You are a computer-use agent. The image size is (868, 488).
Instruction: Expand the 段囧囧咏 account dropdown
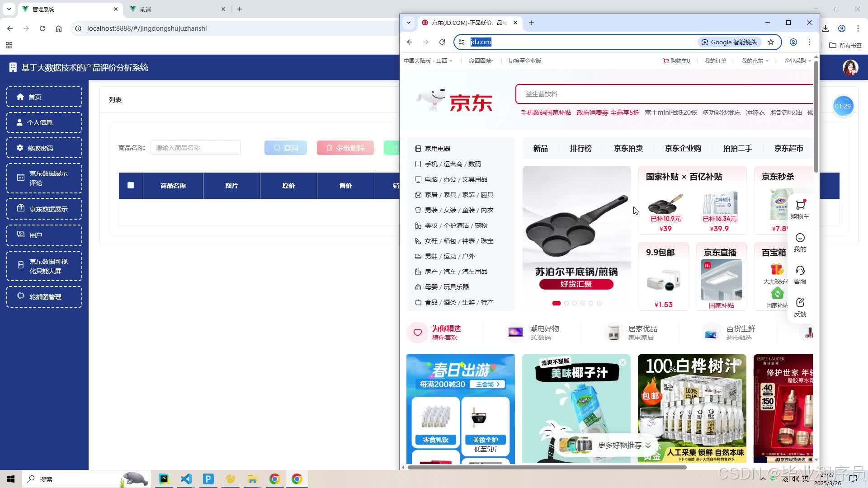pyautogui.click(x=481, y=61)
